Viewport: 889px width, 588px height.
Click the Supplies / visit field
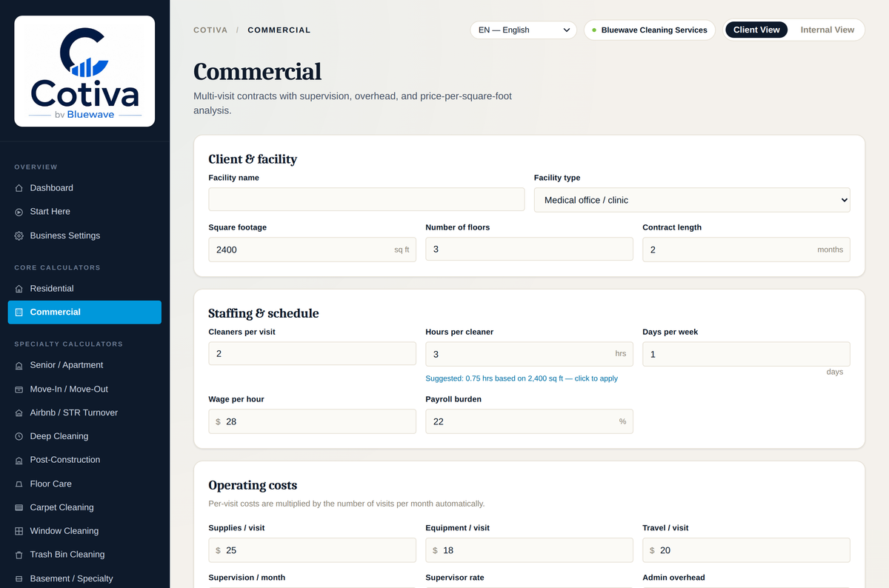[x=312, y=550]
